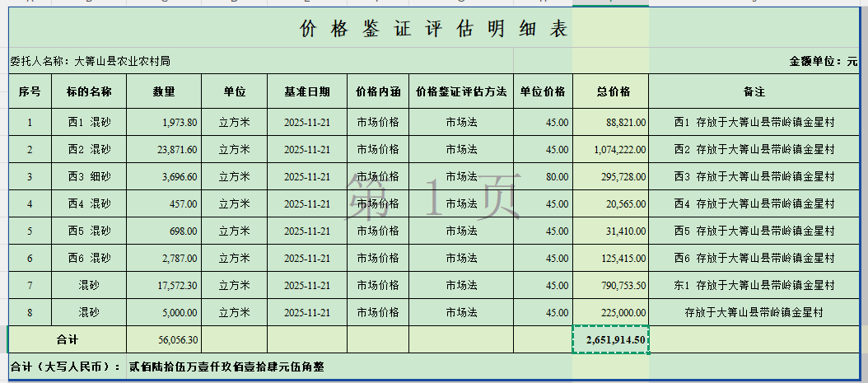Select remark 西6 存放于大箐山县带岭镇金星村

pyautogui.click(x=754, y=258)
